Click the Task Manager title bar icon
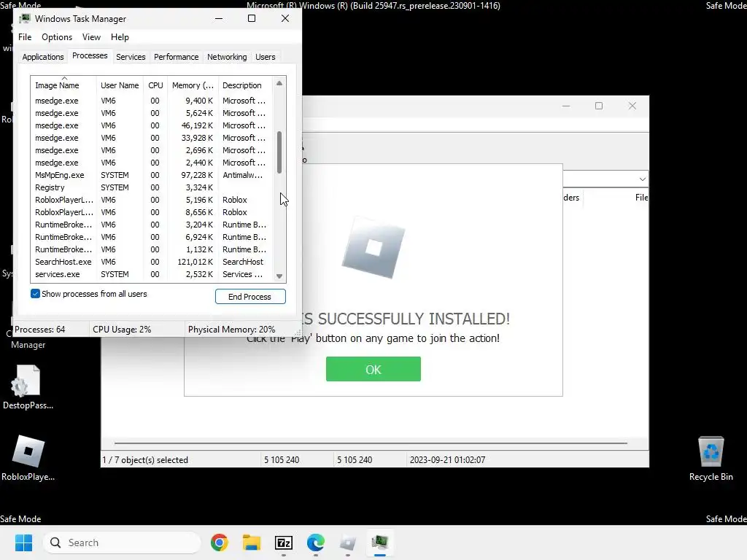This screenshot has width=747, height=560. 25,18
